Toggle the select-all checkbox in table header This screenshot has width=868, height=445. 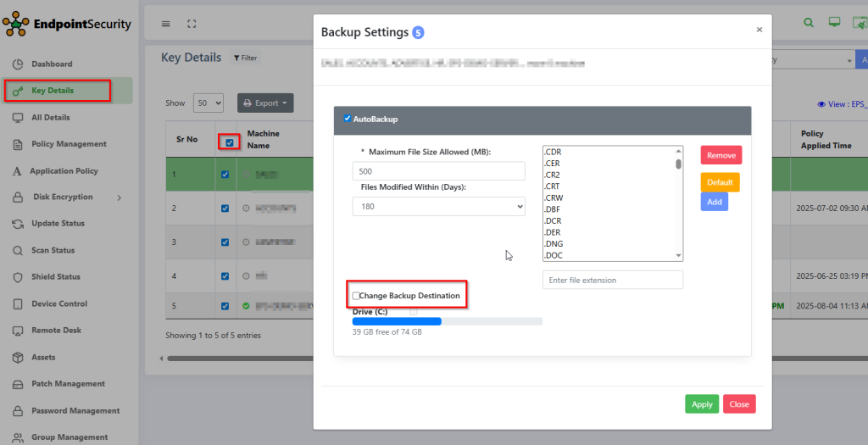[x=230, y=142]
